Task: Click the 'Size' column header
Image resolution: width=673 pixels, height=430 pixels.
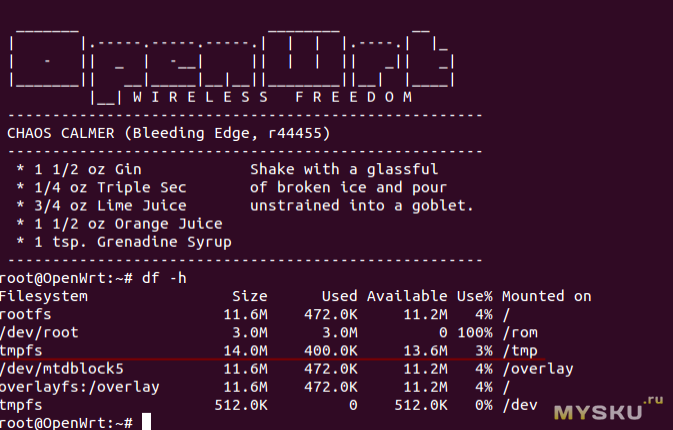Action: [250, 296]
